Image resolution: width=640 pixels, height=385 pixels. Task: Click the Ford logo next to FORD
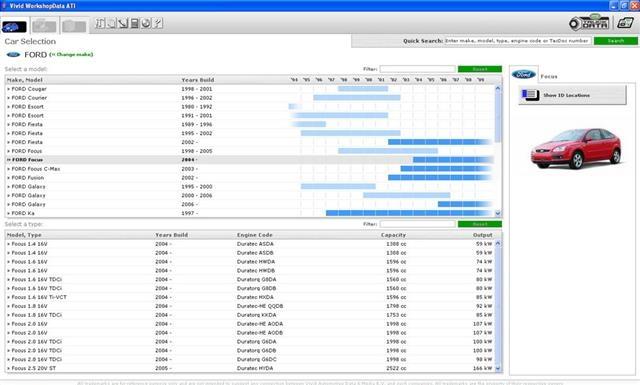[x=13, y=54]
